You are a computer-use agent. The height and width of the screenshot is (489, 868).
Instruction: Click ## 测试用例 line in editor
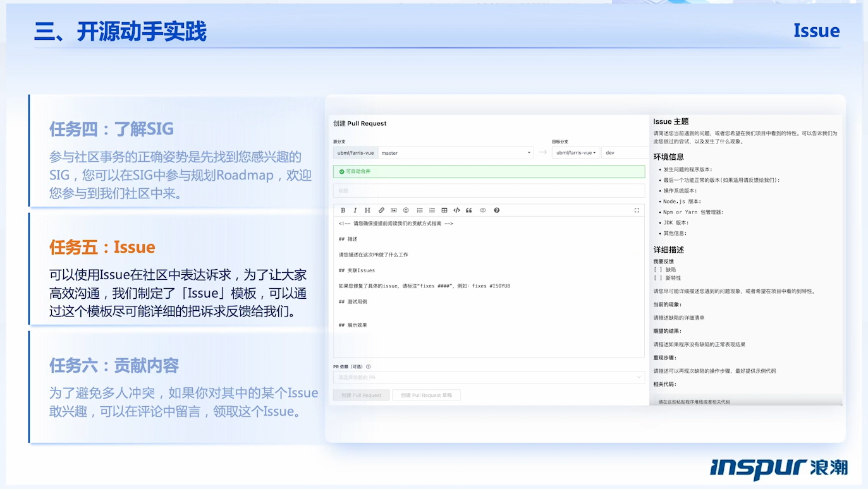pos(353,301)
